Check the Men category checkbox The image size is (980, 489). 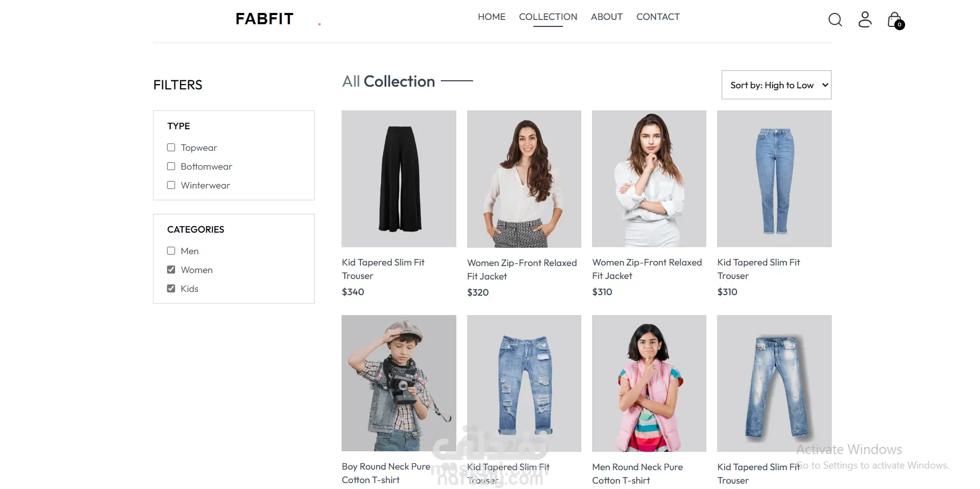click(171, 251)
